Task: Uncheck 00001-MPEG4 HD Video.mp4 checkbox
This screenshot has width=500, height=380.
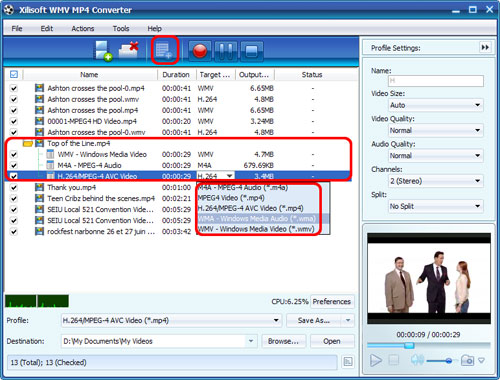Action: (14, 121)
